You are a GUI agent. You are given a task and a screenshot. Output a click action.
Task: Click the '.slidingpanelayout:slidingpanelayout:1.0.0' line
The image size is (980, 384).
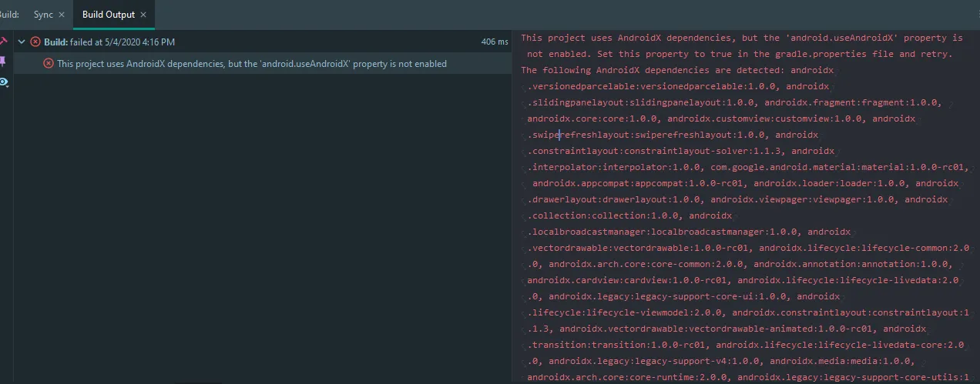coord(734,102)
